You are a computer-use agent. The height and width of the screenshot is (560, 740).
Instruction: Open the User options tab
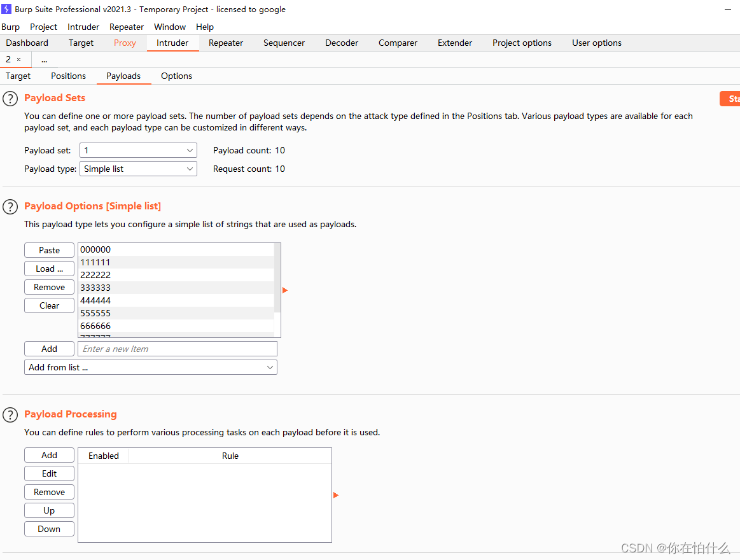(597, 43)
